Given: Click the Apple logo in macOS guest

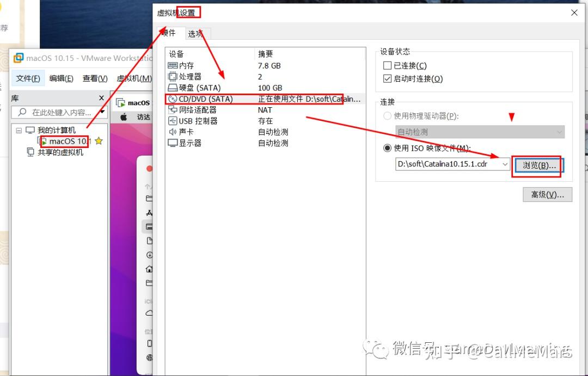Looking at the screenshot, I should click(124, 117).
